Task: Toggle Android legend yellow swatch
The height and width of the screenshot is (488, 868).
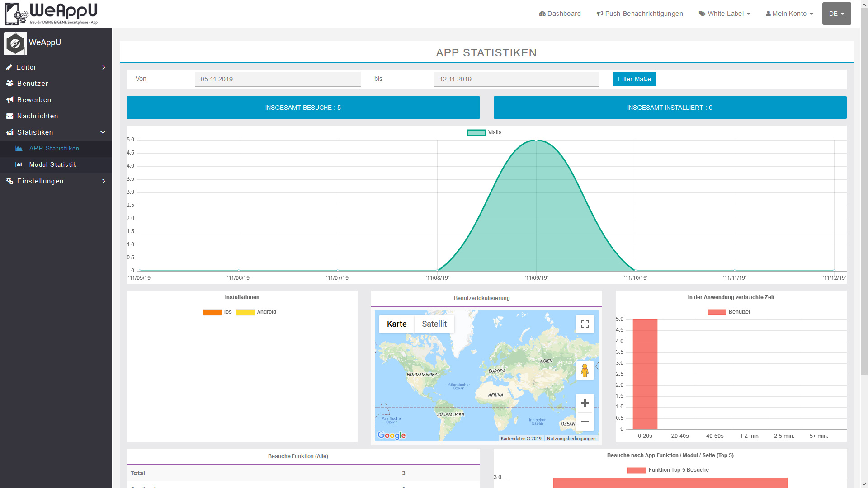Action: tap(245, 312)
